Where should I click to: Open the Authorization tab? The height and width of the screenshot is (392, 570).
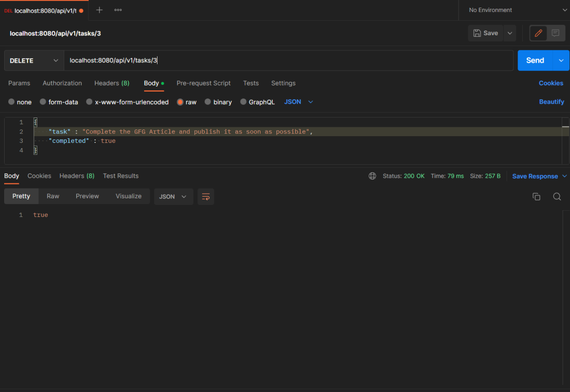[62, 83]
